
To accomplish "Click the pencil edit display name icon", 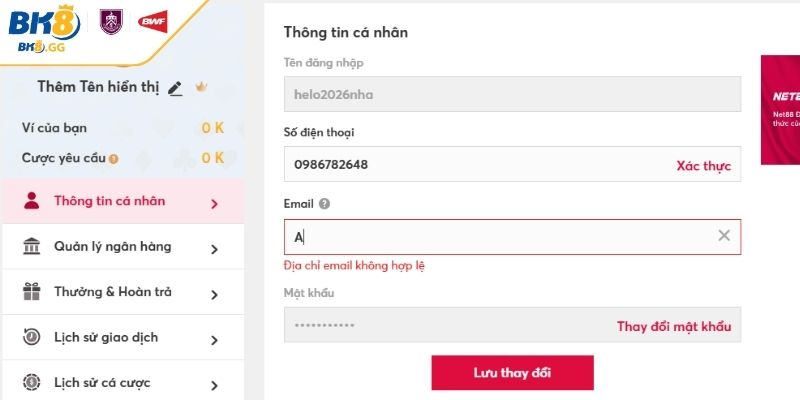I will tap(175, 88).
